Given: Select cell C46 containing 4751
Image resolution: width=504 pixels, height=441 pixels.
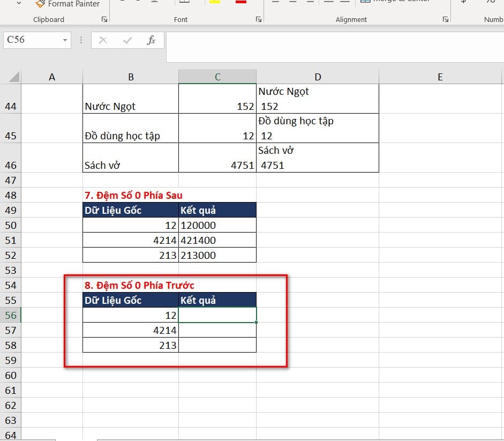Looking at the screenshot, I should [x=217, y=158].
